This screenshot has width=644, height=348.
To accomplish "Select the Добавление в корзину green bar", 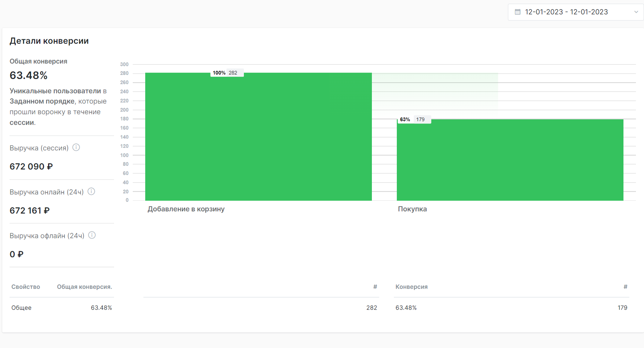I will click(258, 147).
